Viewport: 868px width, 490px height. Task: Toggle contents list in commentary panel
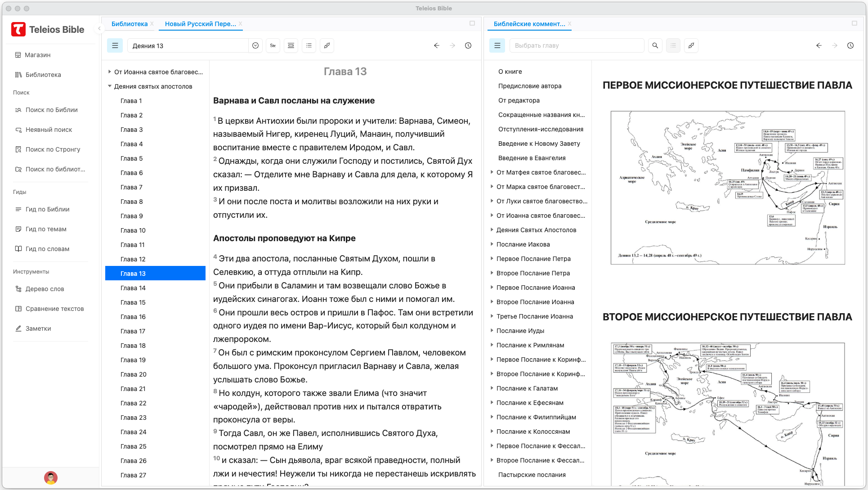point(497,45)
